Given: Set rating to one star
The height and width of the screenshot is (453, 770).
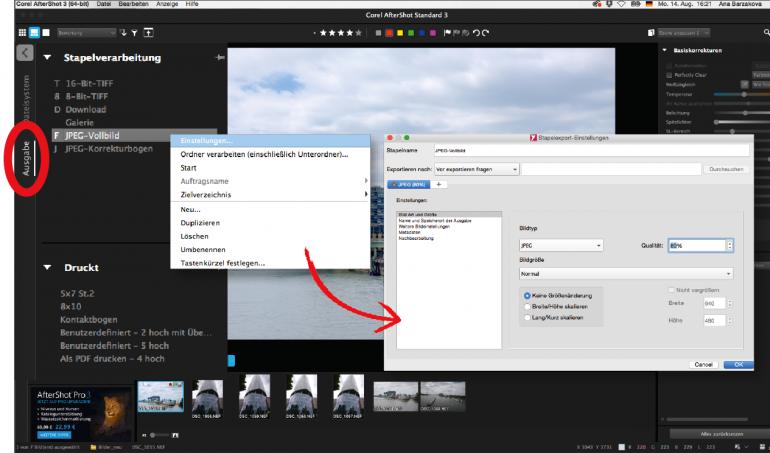Looking at the screenshot, I should [x=323, y=33].
